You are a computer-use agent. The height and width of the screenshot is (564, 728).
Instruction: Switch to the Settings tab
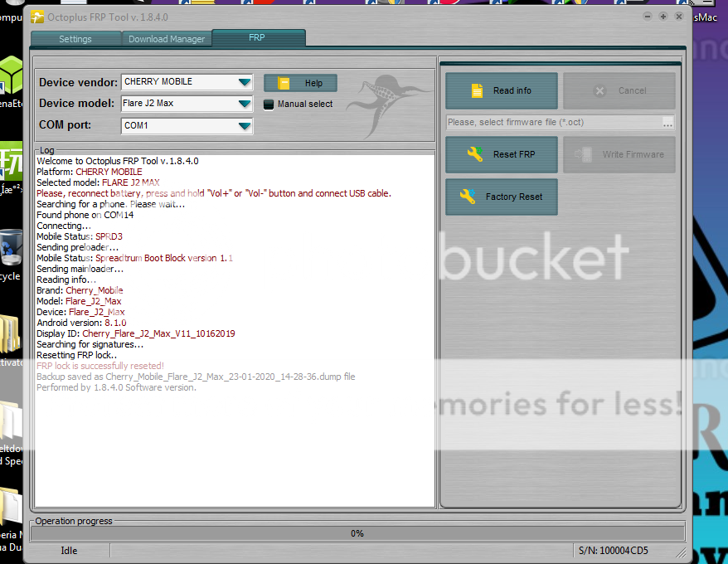[x=75, y=39]
